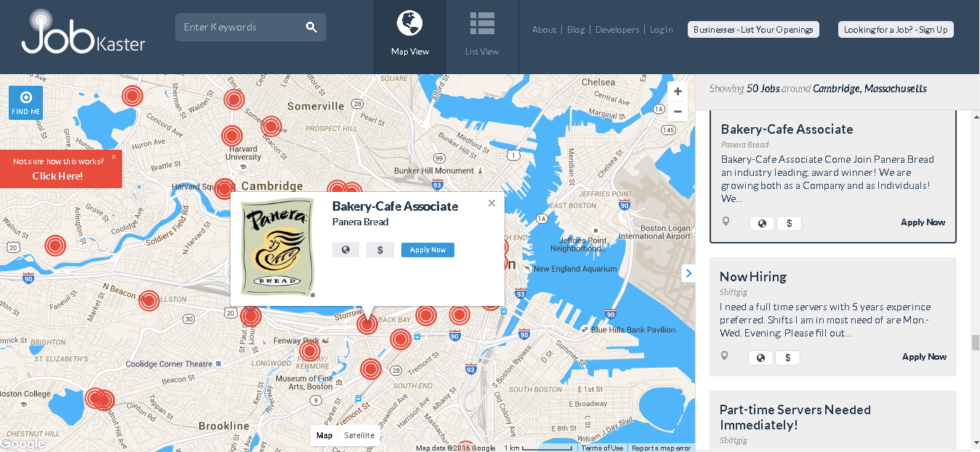Click Report a map error link

[661, 448]
